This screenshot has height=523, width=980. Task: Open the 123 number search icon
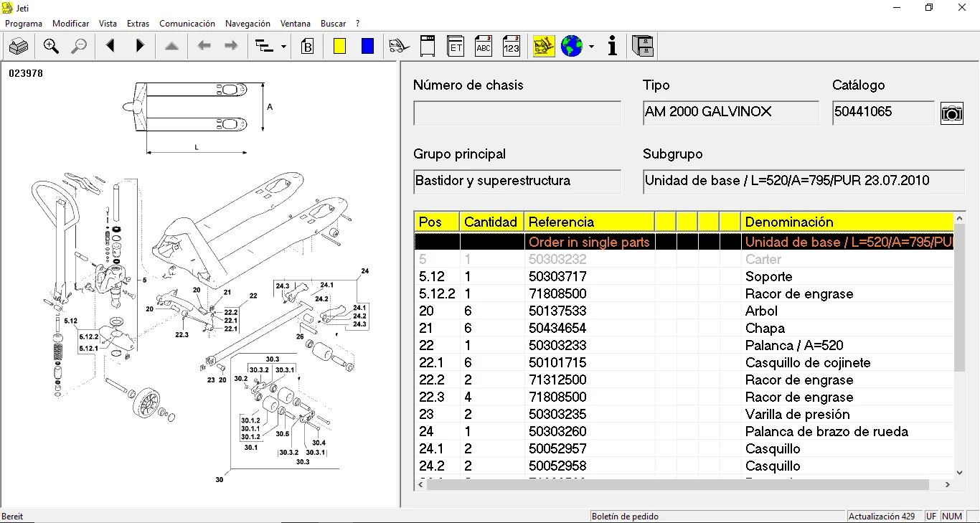[511, 47]
